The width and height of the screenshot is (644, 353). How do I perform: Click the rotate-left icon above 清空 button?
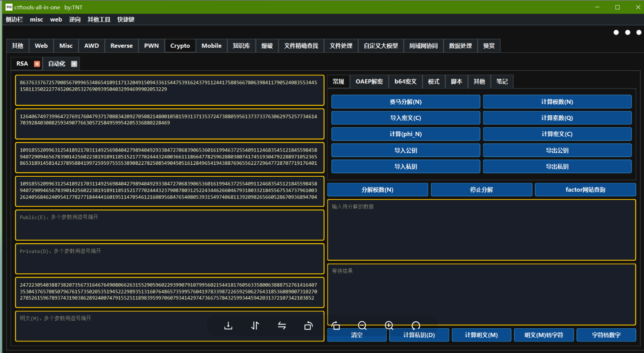pyautogui.click(x=336, y=326)
